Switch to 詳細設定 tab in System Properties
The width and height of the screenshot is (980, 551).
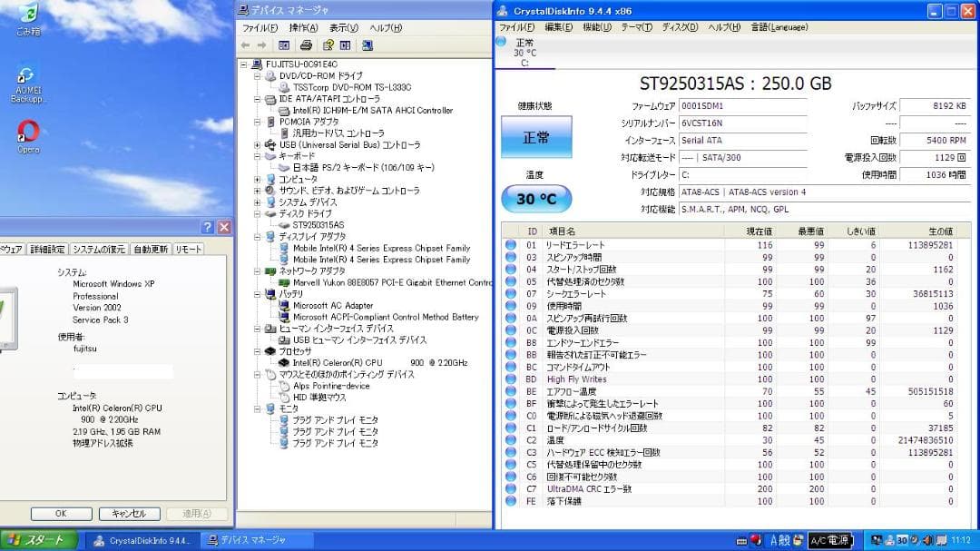coord(47,249)
